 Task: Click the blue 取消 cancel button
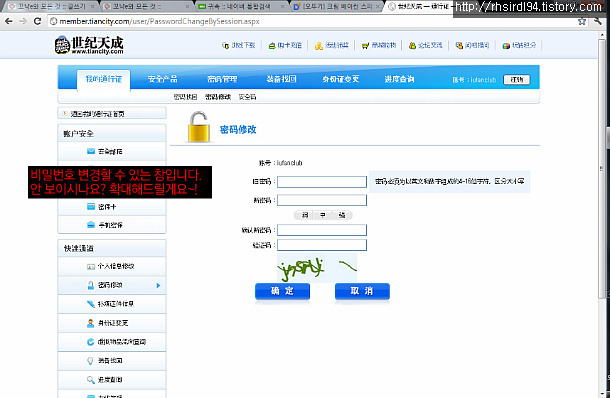[362, 291]
